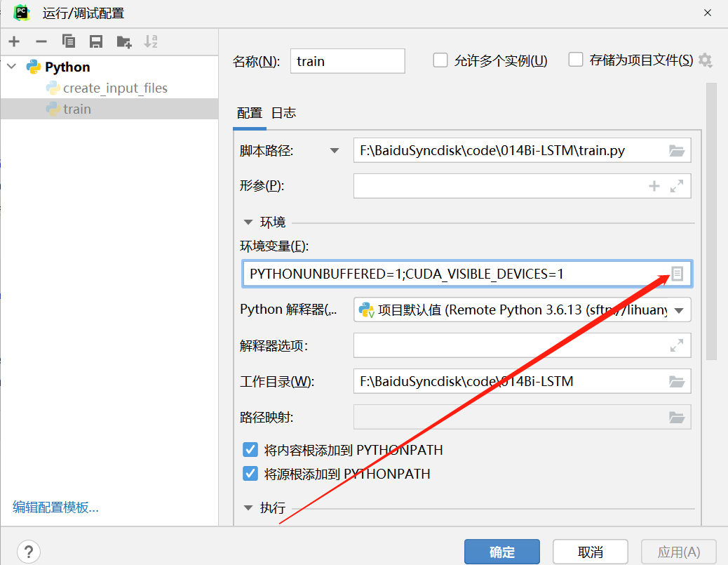
Task: Close the run/debug configuration dialog
Action: (708, 13)
